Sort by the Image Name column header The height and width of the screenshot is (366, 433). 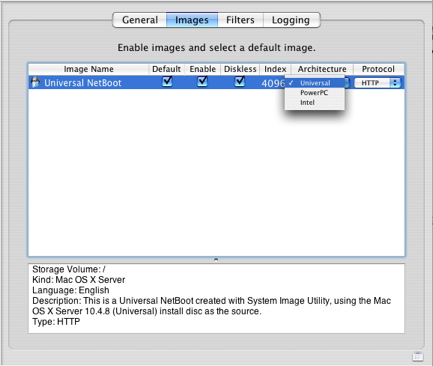point(89,69)
